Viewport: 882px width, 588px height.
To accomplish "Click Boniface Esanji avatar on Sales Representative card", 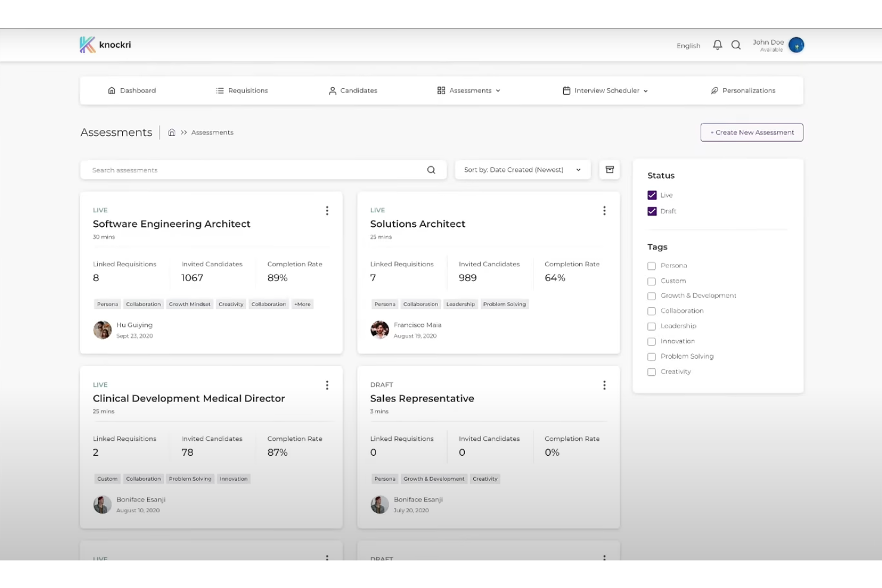I will (380, 504).
